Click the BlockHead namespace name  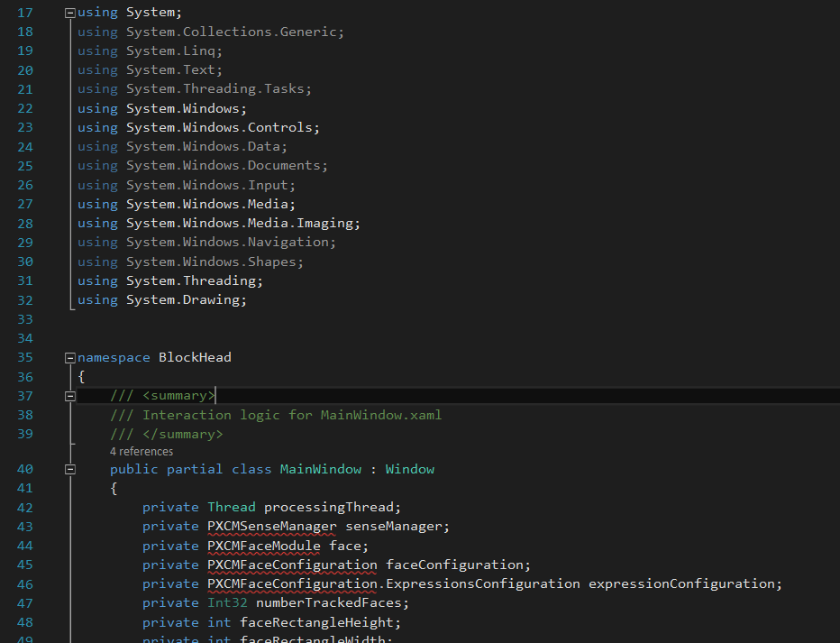pyautogui.click(x=195, y=357)
